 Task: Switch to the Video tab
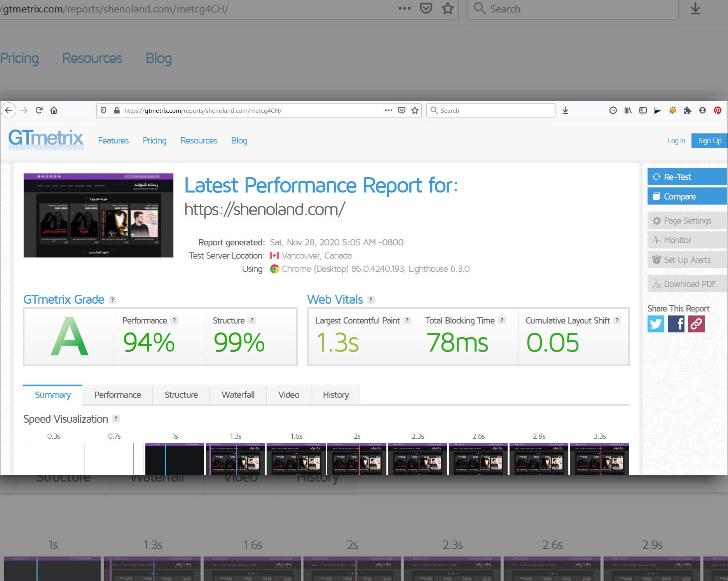point(289,395)
